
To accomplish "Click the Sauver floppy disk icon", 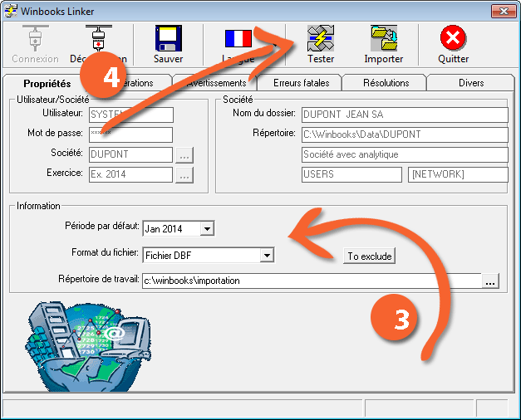I will tap(169, 38).
